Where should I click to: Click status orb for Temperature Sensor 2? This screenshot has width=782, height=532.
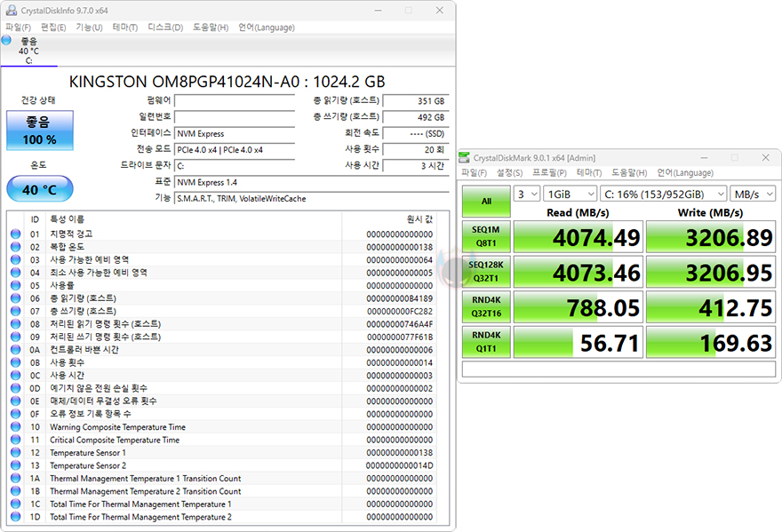15,465
